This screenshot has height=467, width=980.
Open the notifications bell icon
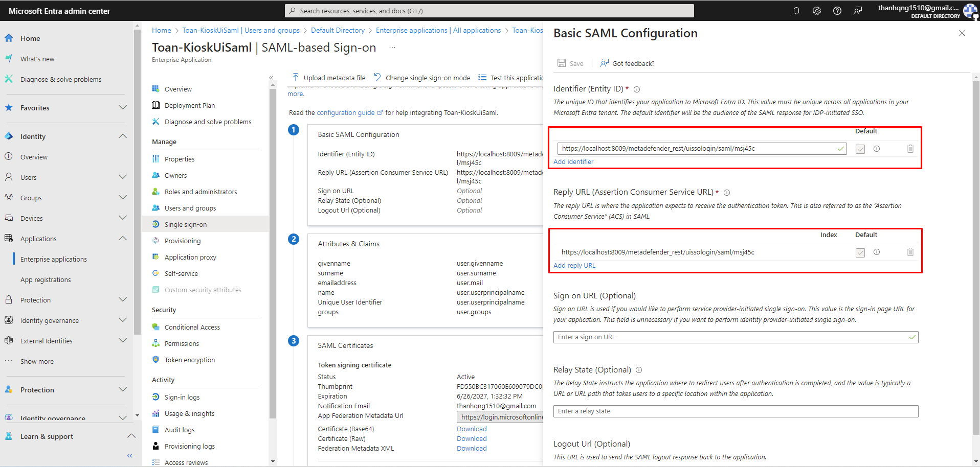[796, 11]
